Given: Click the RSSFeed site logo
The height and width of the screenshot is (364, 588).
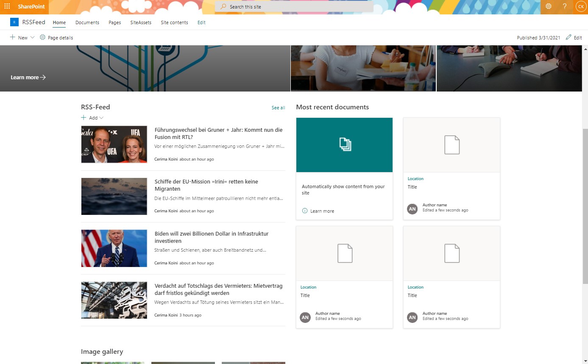Looking at the screenshot, I should (x=14, y=22).
